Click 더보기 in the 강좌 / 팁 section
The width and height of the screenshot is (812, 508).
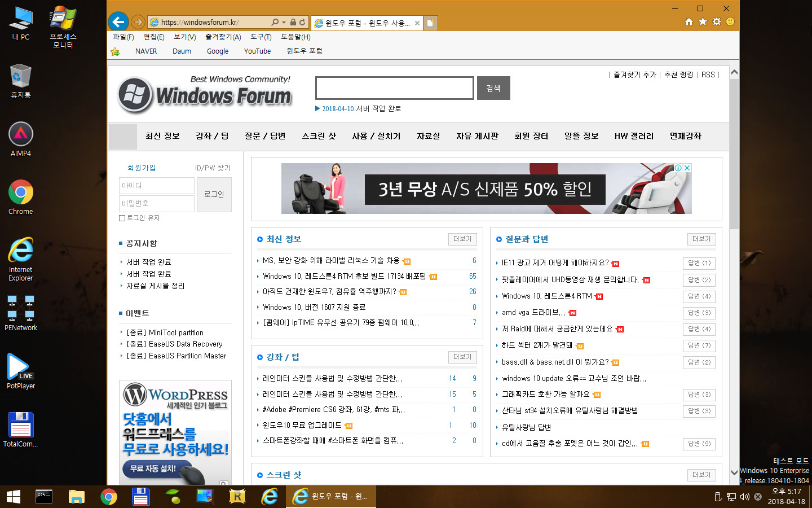tap(462, 357)
